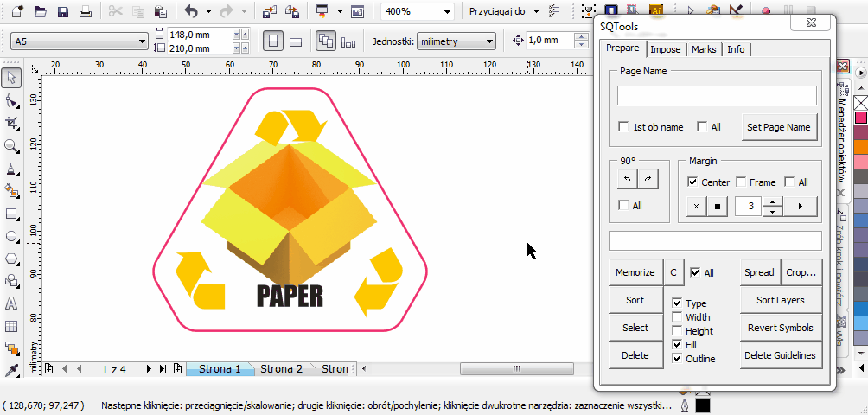The height and width of the screenshot is (415, 868).
Task: Switch to the Marks tab
Action: click(704, 49)
